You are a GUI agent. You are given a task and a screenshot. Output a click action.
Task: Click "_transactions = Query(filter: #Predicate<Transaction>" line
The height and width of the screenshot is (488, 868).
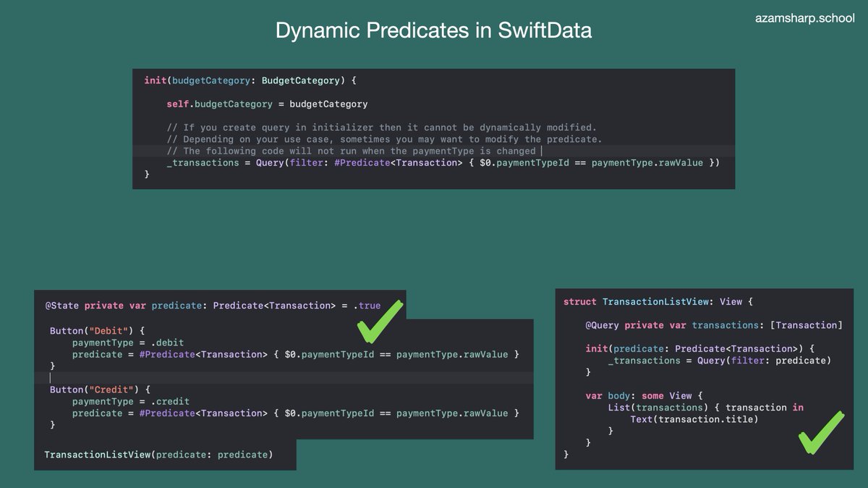pyautogui.click(x=443, y=163)
